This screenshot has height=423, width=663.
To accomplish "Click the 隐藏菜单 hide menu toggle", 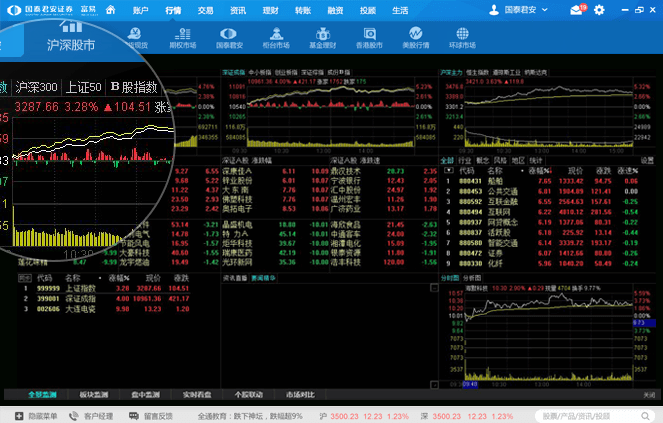I will 37,415.
